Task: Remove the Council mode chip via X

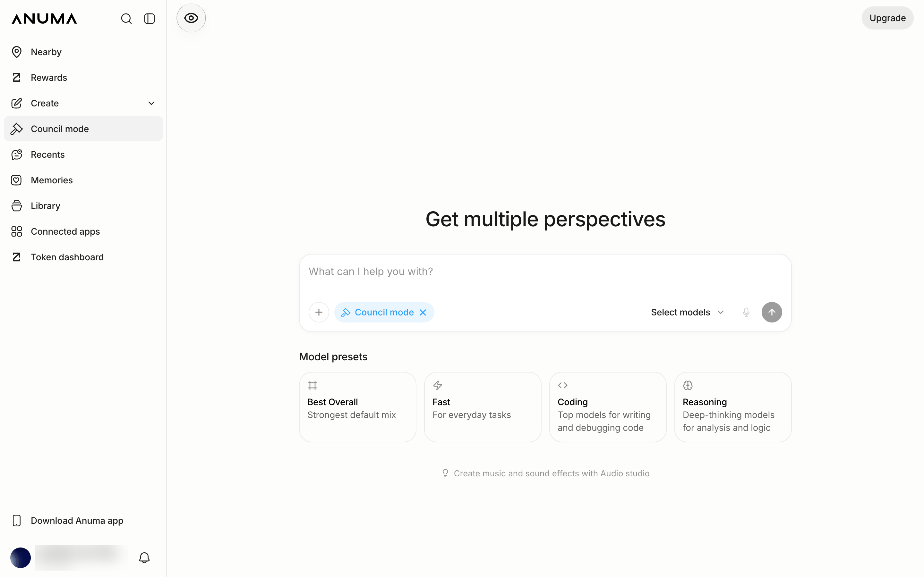Action: click(423, 313)
